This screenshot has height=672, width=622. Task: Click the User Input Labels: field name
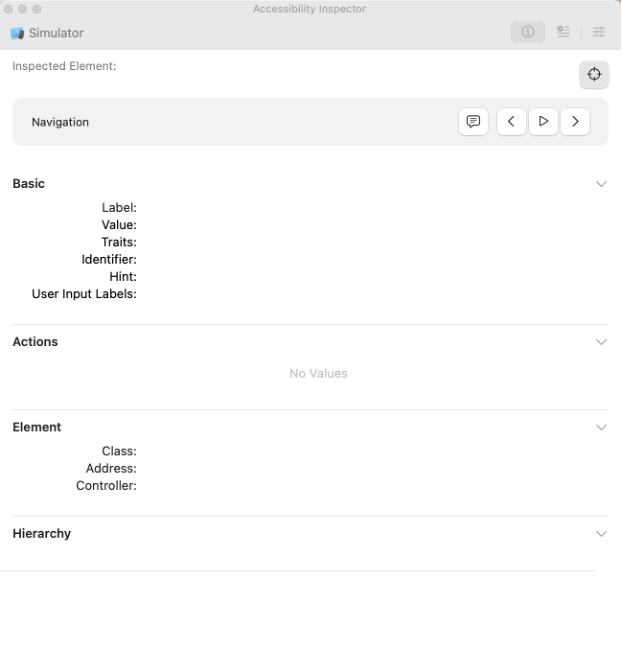[84, 294]
